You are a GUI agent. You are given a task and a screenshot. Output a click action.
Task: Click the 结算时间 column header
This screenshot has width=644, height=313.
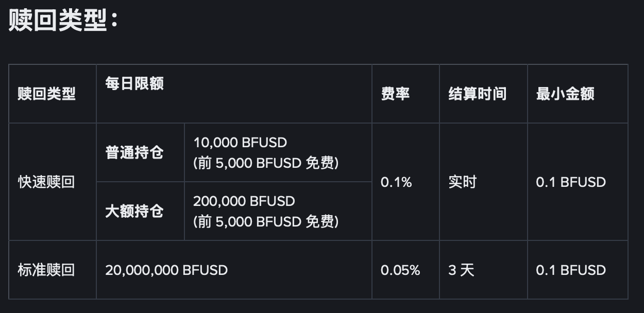pos(477,94)
